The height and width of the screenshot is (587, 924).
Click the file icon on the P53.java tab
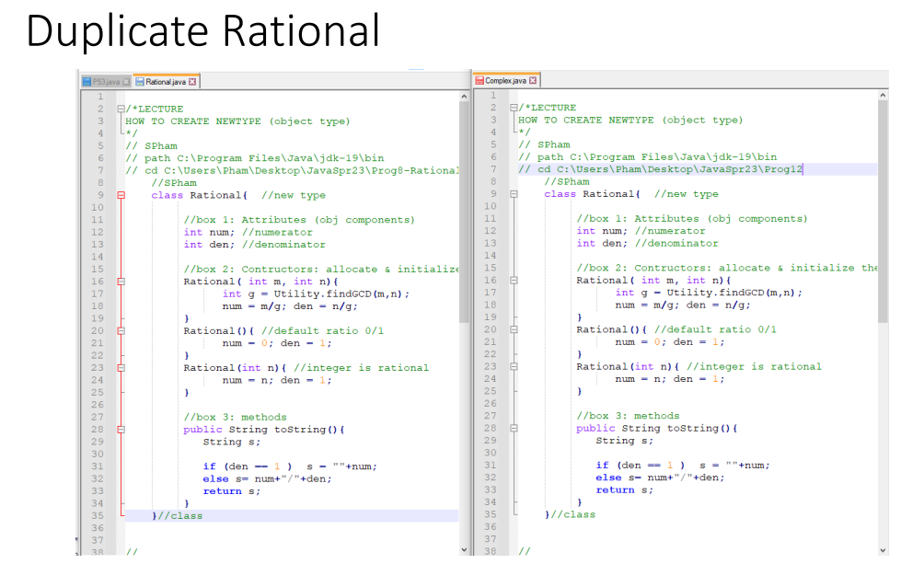(85, 81)
